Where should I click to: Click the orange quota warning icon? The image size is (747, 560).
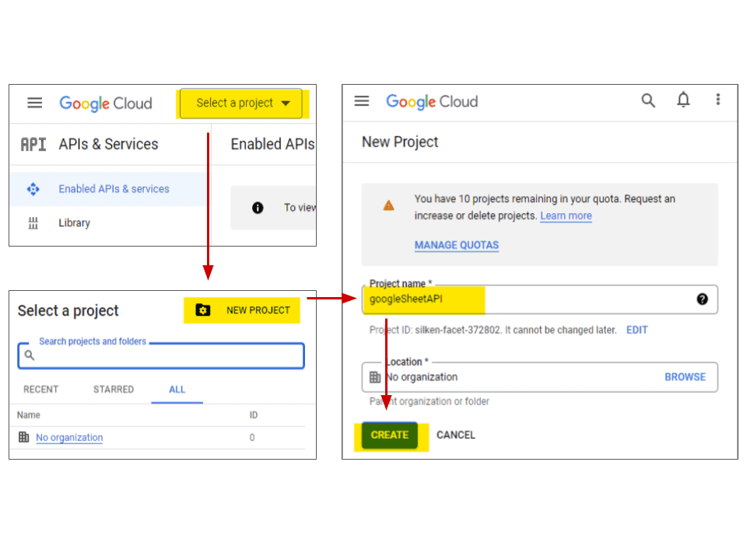pyautogui.click(x=389, y=205)
